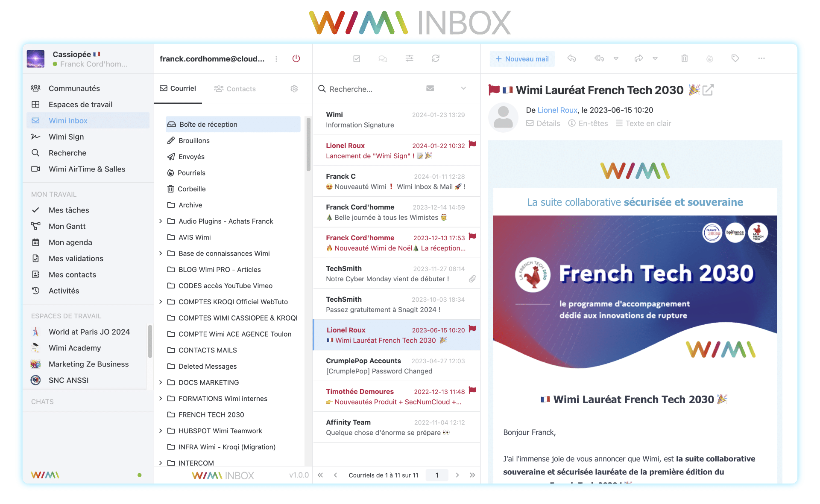Open the Wimi Information Signature email
The image size is (820, 504).
tap(396, 119)
